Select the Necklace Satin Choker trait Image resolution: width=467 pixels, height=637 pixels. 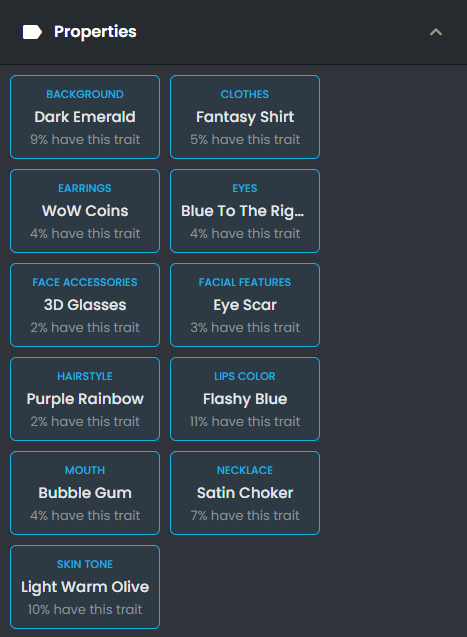[245, 493]
